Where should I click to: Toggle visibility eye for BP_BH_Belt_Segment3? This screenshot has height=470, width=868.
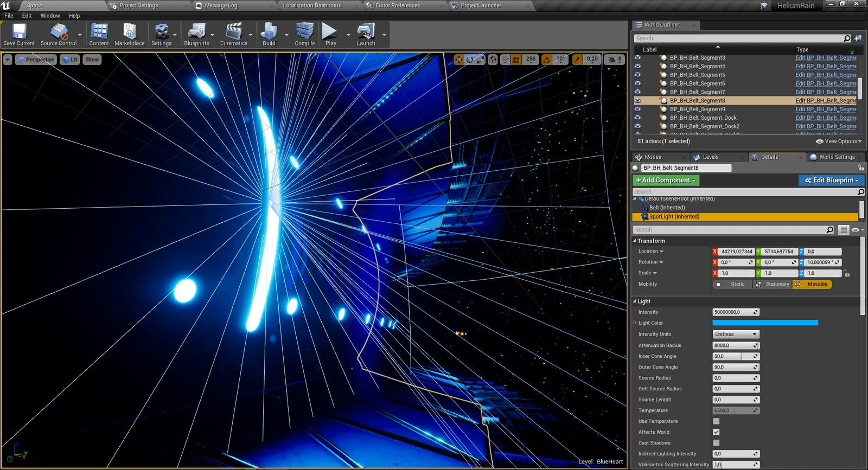[x=638, y=57]
